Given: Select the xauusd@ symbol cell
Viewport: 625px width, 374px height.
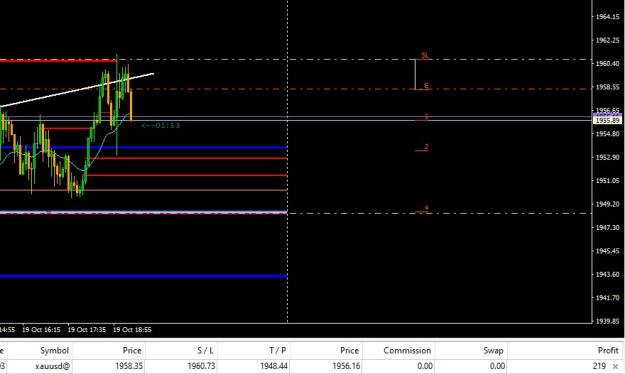Looking at the screenshot, I should pos(53,366).
